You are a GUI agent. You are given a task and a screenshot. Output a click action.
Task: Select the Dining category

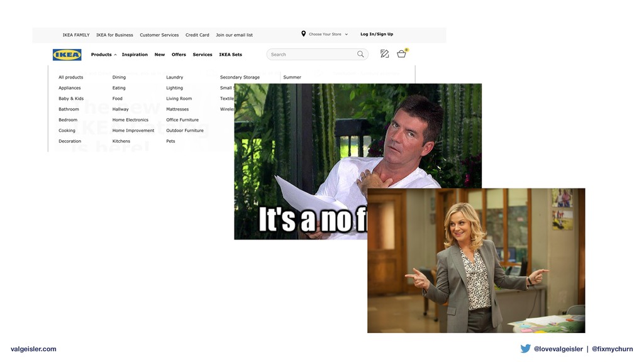(x=119, y=77)
